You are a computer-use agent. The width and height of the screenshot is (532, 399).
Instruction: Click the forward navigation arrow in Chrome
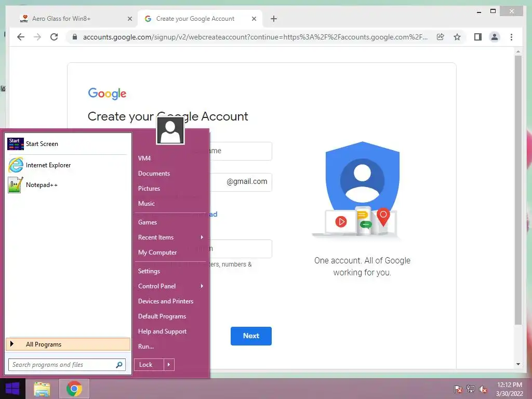tap(37, 37)
